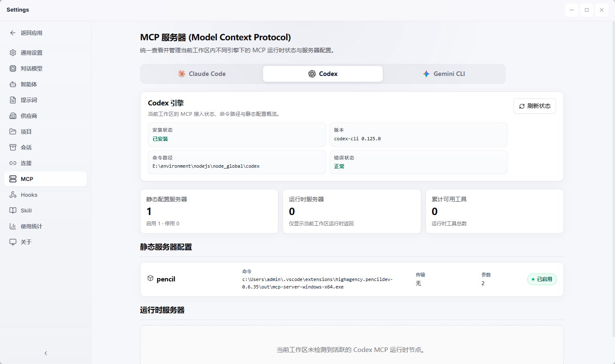This screenshot has height=364, width=615.
Task: Click the Codex 引擎 card title
Action: (166, 103)
